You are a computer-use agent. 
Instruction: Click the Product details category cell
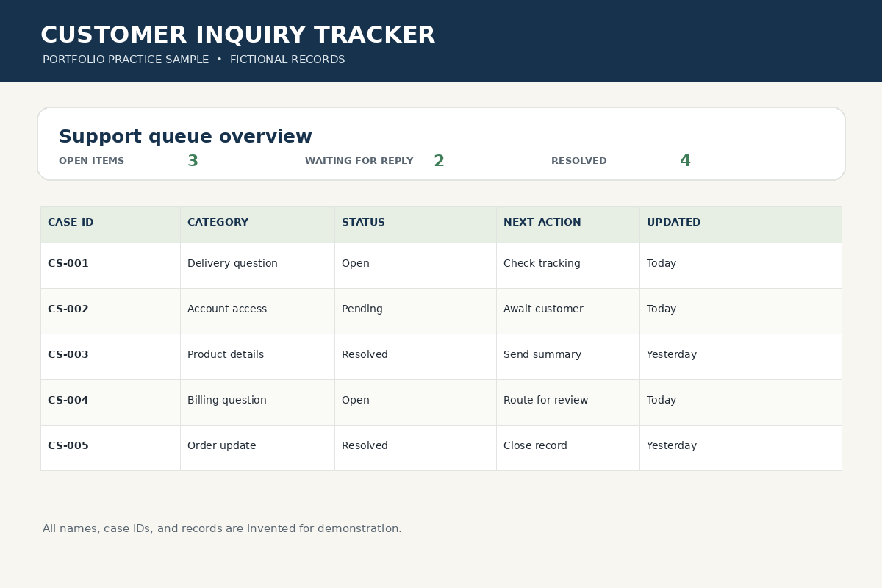(x=257, y=356)
